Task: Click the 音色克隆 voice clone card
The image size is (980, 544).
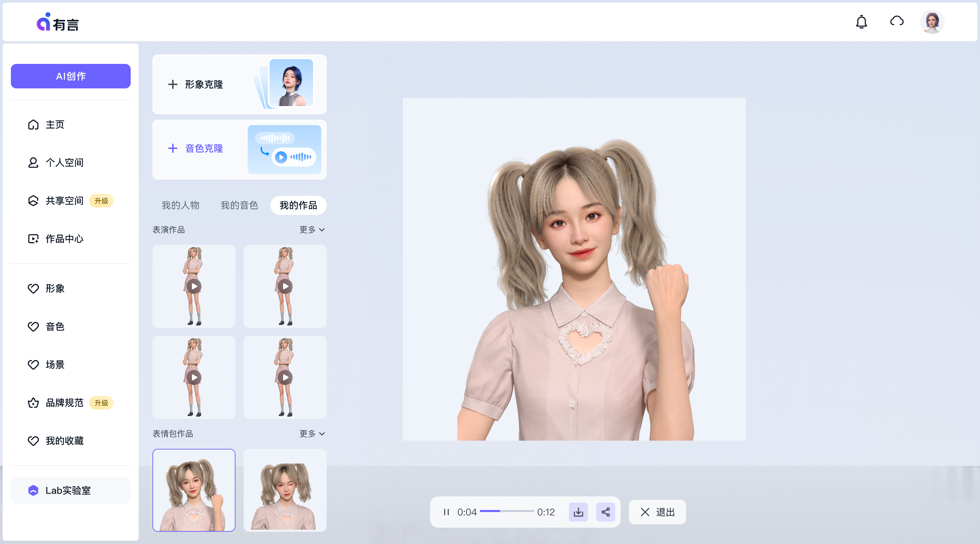Action: point(239,149)
